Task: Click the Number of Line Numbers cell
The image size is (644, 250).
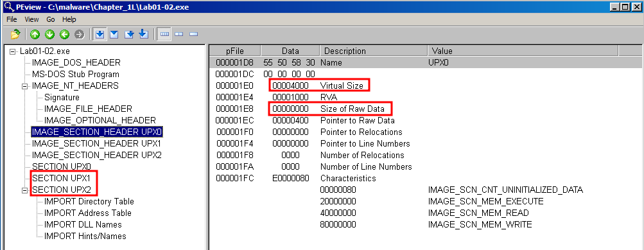Action: click(366, 166)
